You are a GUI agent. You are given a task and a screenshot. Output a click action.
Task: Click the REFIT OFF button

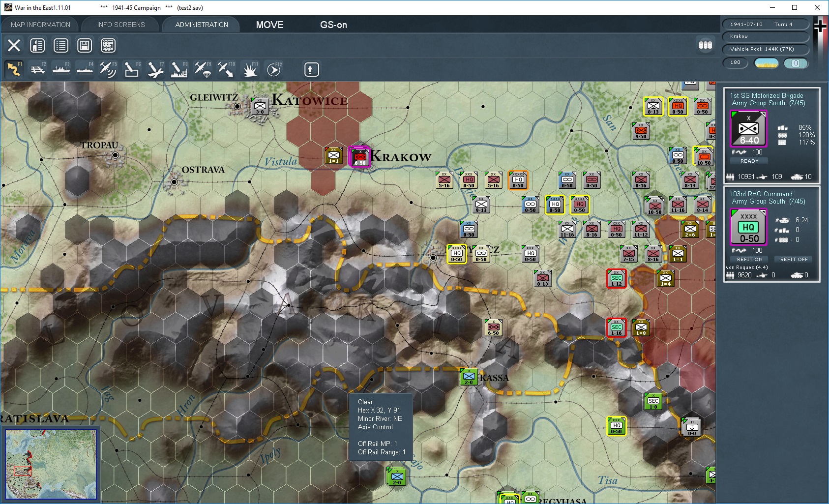point(794,259)
